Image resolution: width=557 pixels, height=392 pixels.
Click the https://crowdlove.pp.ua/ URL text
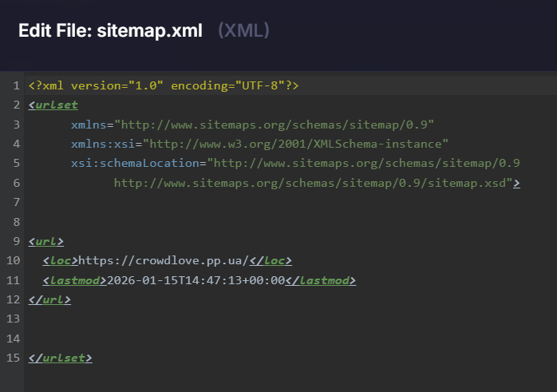pyautogui.click(x=164, y=260)
